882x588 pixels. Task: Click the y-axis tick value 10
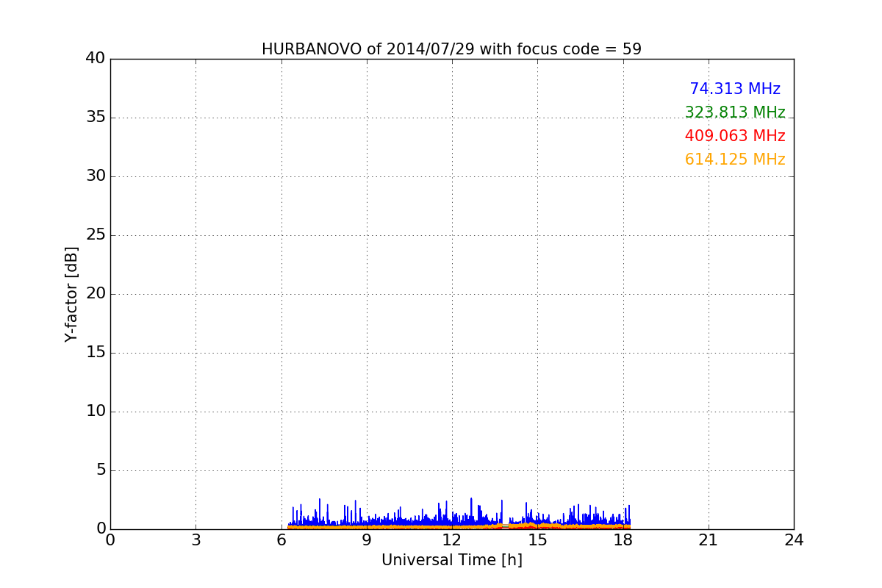96,412
